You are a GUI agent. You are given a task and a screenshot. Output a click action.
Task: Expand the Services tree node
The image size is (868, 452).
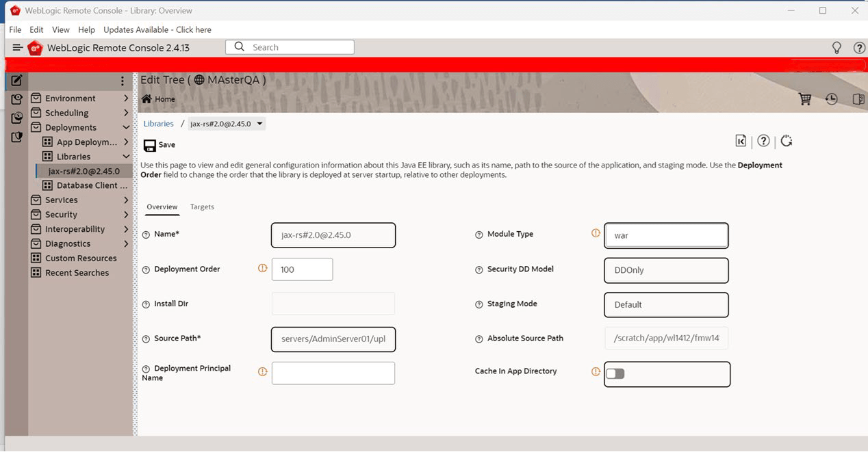[126, 200]
